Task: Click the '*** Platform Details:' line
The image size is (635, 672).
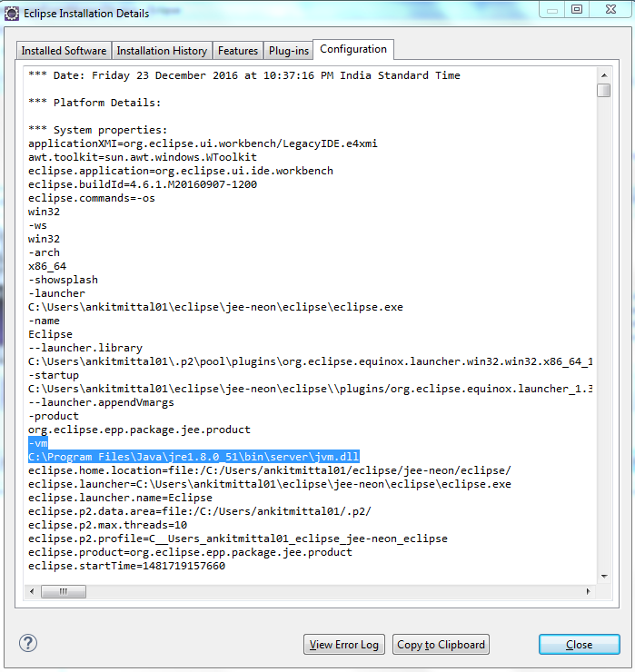Action: click(94, 103)
